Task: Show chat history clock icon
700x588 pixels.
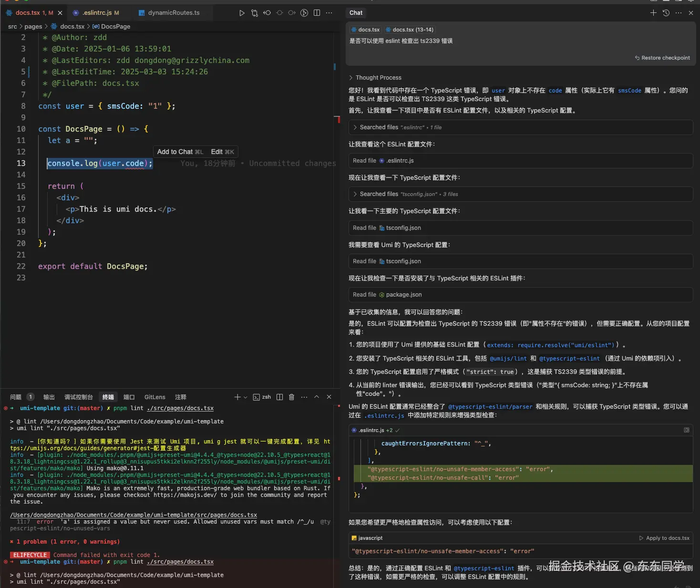Action: pos(666,13)
